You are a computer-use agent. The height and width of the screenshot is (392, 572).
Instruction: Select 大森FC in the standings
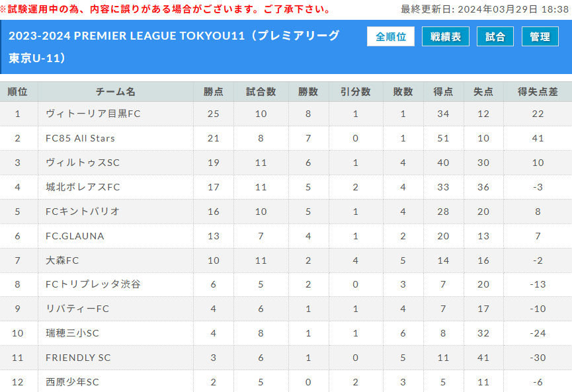coord(62,260)
